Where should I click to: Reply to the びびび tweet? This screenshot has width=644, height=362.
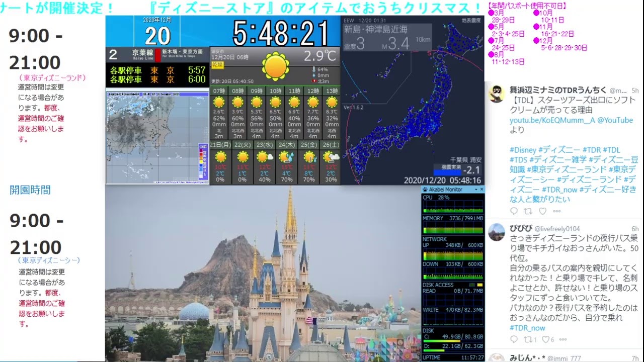(514, 340)
